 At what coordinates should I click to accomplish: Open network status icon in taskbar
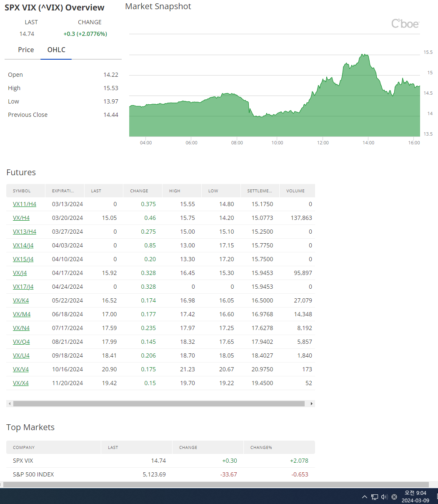pos(375,497)
